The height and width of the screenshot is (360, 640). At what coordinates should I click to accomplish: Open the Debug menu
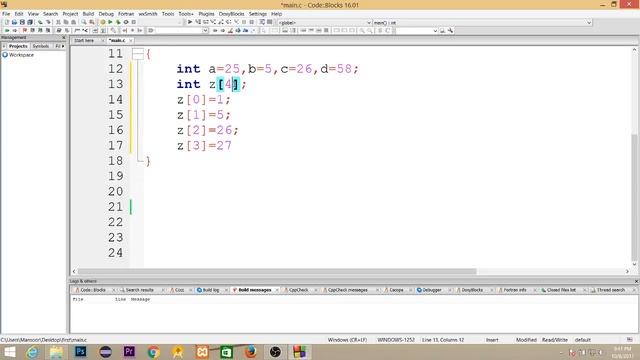click(106, 14)
